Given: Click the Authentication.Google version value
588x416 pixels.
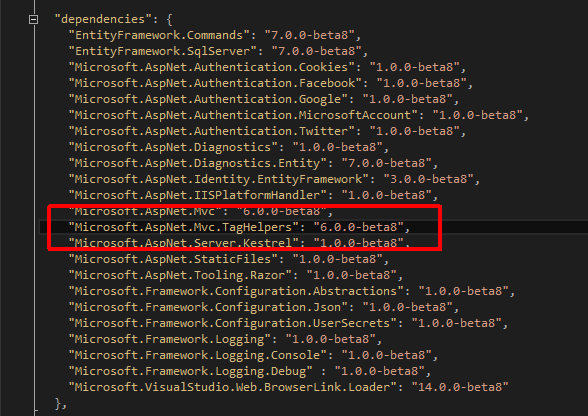Looking at the screenshot, I should click(x=408, y=99).
